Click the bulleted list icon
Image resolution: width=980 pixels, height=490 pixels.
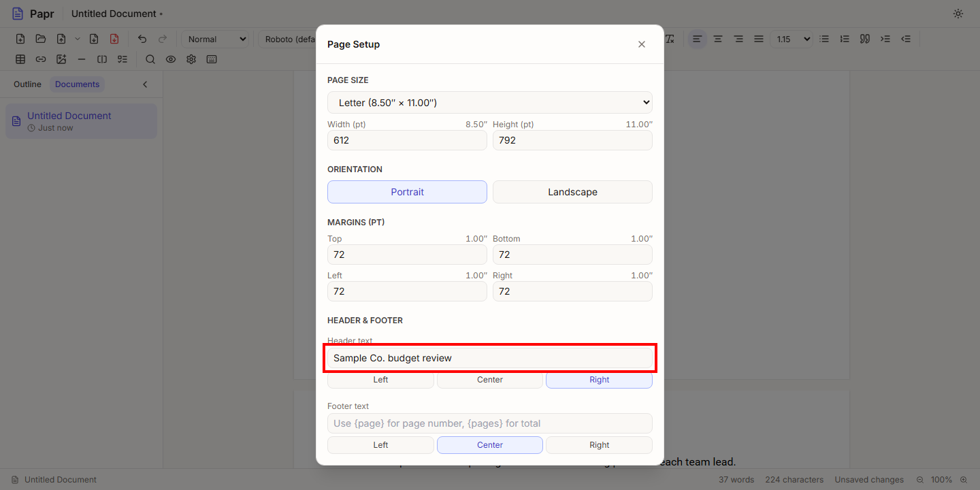[824, 39]
